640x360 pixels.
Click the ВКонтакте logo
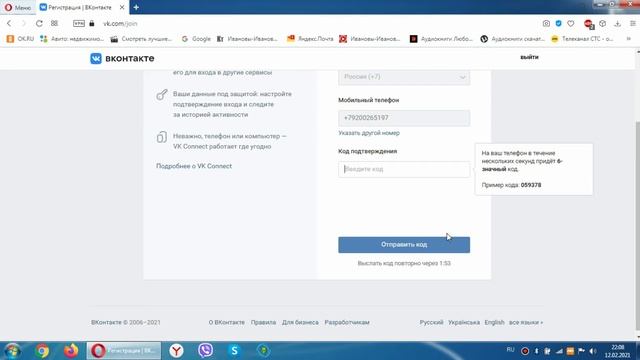[122, 58]
